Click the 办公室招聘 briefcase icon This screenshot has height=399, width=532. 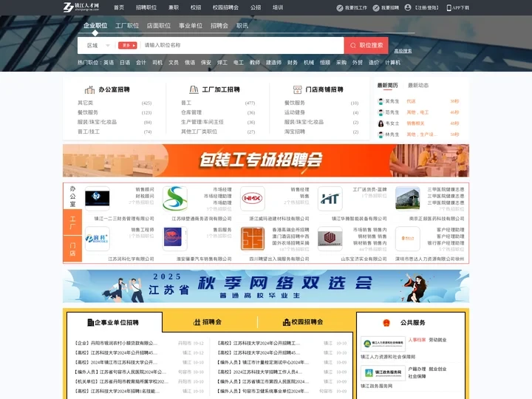(x=89, y=89)
